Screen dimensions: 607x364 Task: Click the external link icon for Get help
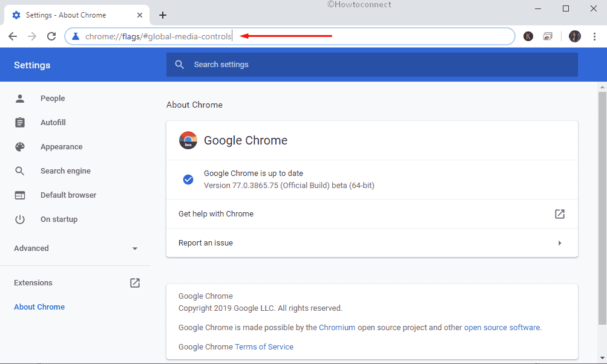point(560,214)
